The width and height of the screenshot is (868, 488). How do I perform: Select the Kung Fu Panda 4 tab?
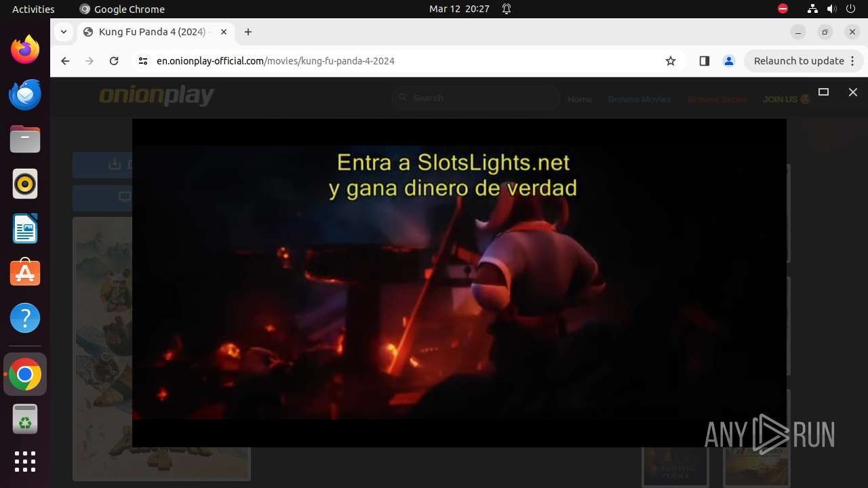point(155,32)
